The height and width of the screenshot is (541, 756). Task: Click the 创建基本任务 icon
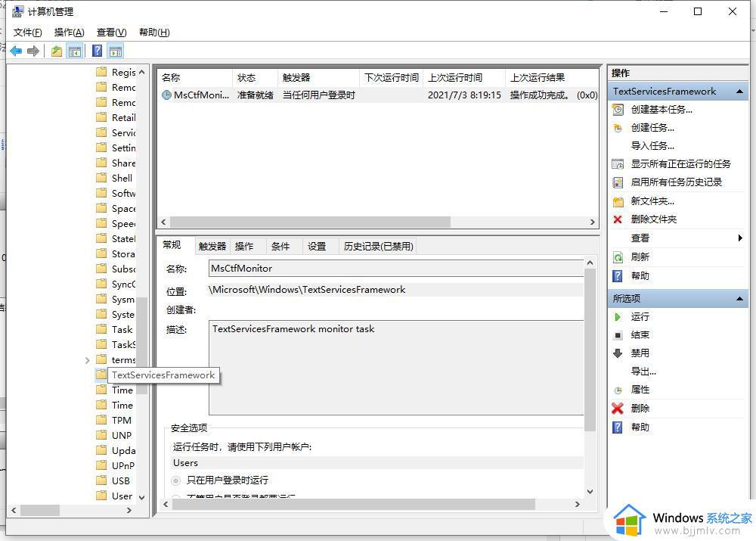click(x=618, y=110)
